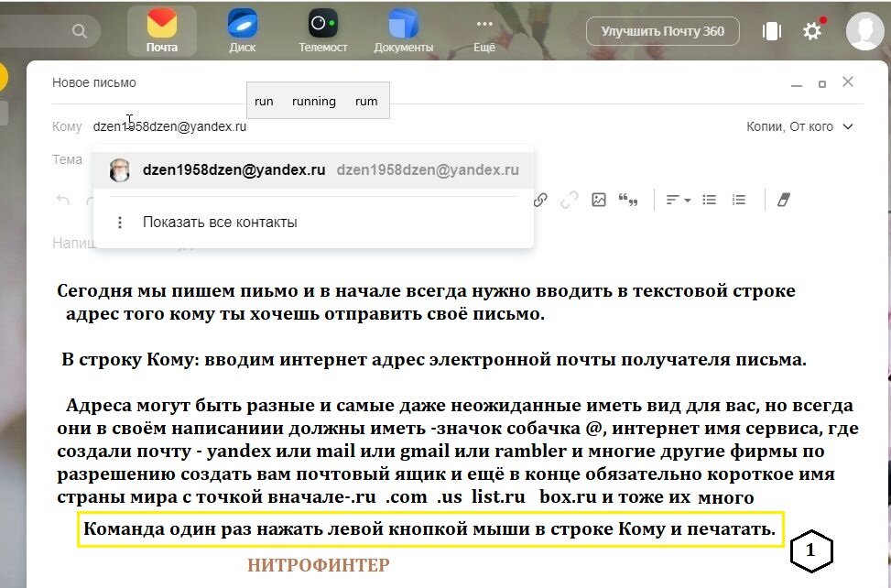Image resolution: width=891 pixels, height=588 pixels.
Task: Click the contact avatar in suggestions
Action: [x=119, y=169]
